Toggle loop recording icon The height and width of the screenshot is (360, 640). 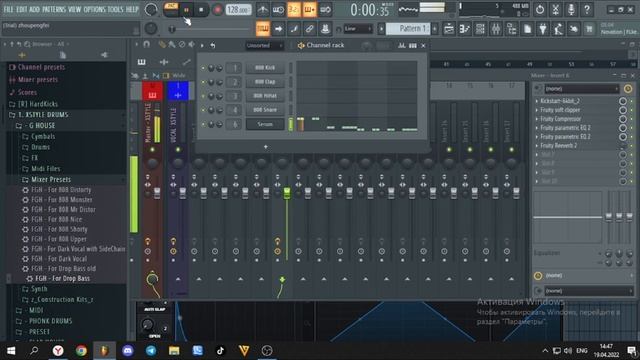(x=325, y=9)
